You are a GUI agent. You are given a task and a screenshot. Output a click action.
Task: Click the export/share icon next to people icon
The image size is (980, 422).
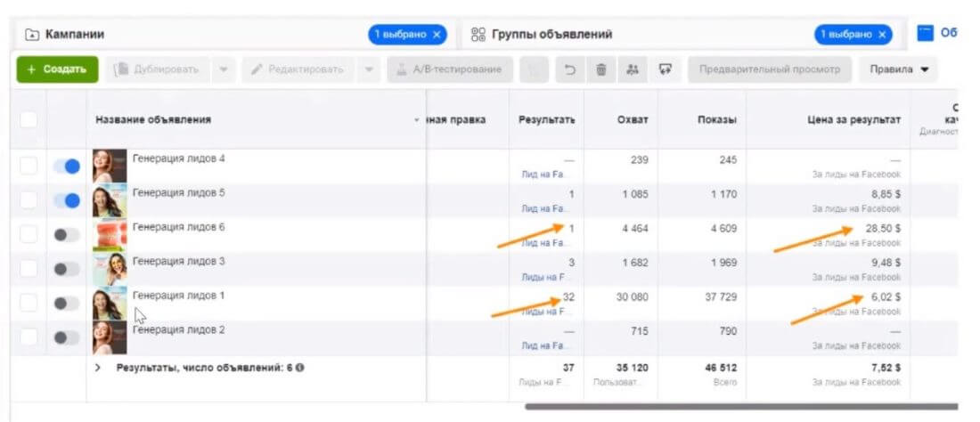pyautogui.click(x=665, y=69)
